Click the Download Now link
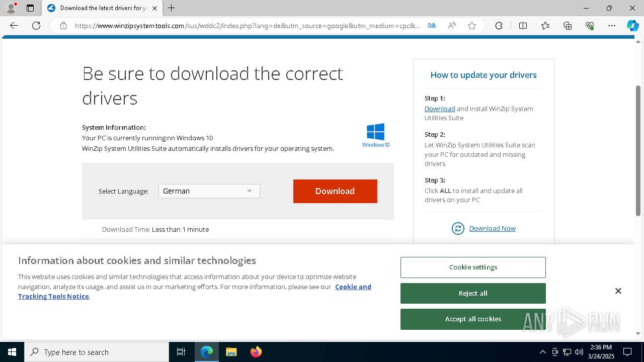Screen dimensions: 644x362 pos(493,228)
